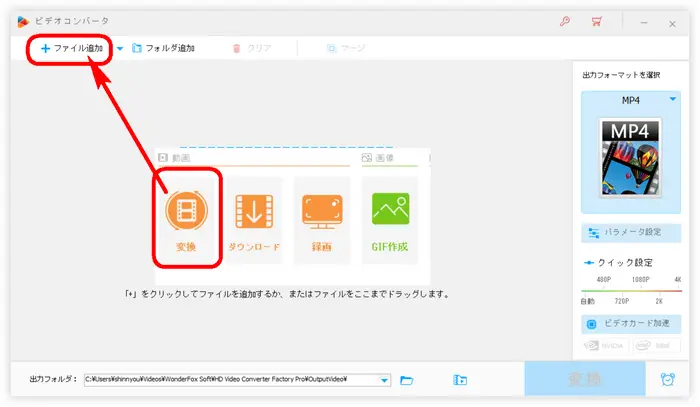Open the output video folder icon

pyautogui.click(x=460, y=380)
